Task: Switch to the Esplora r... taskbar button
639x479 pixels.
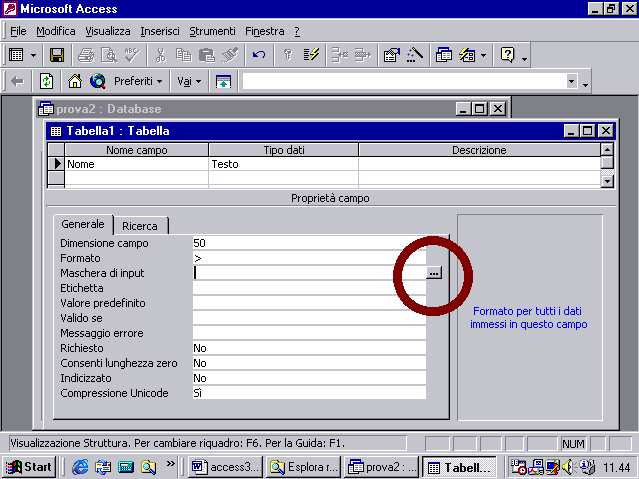Action: click(x=304, y=467)
